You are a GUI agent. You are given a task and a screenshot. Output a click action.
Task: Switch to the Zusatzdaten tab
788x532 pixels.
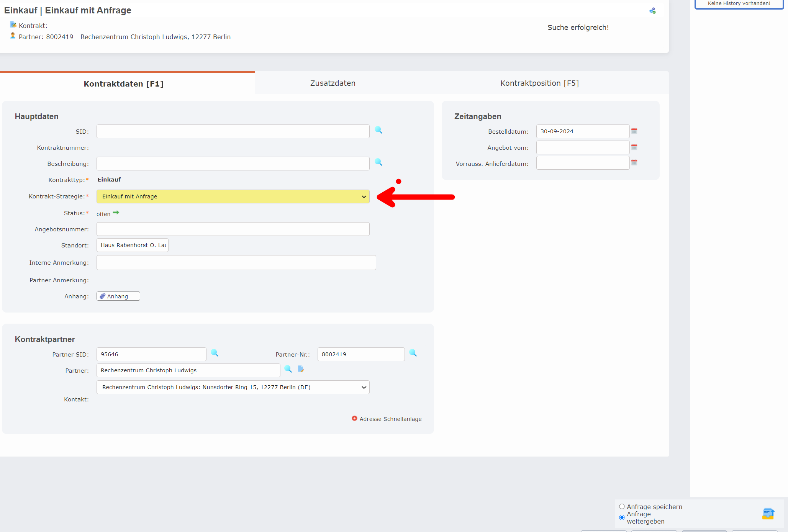[333, 83]
